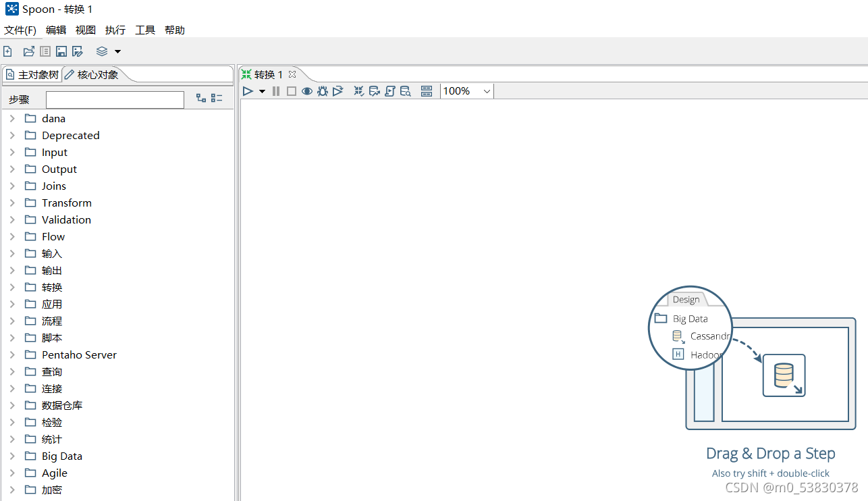Image resolution: width=868 pixels, height=501 pixels.
Task: Expand the Joins folder
Action: 12,186
